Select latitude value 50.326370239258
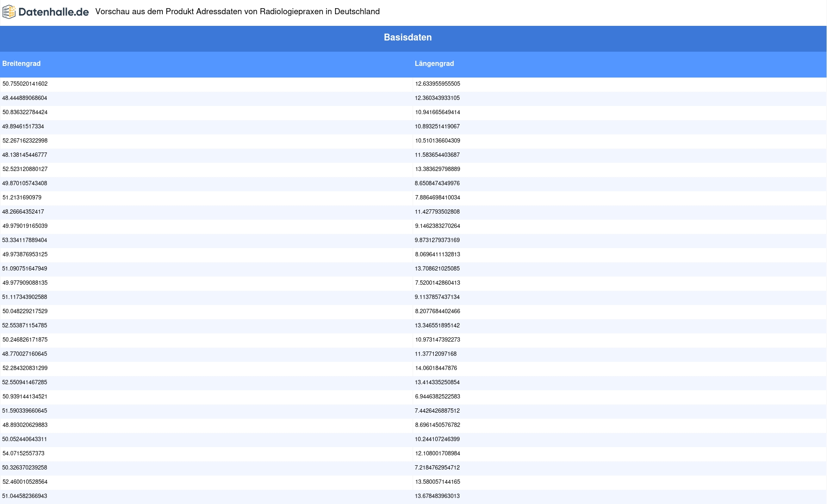The image size is (827, 504). pos(25,468)
